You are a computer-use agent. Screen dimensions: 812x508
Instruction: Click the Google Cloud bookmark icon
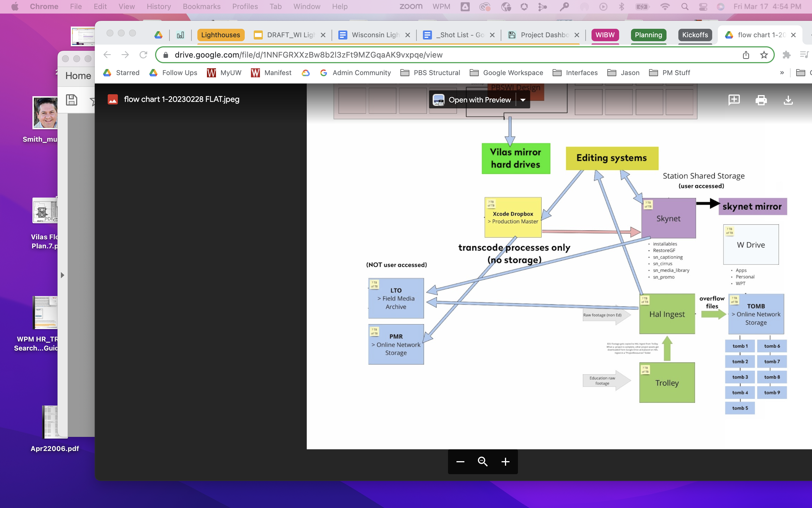click(306, 73)
